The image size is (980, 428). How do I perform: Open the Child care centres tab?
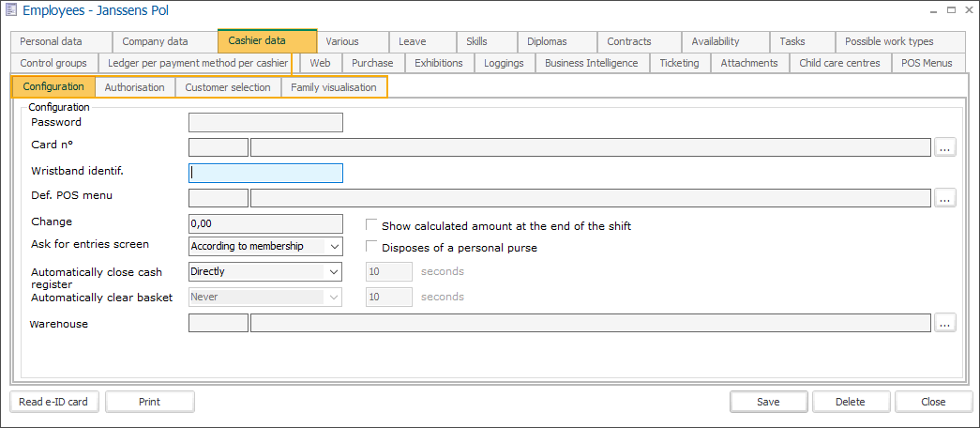[x=840, y=63]
